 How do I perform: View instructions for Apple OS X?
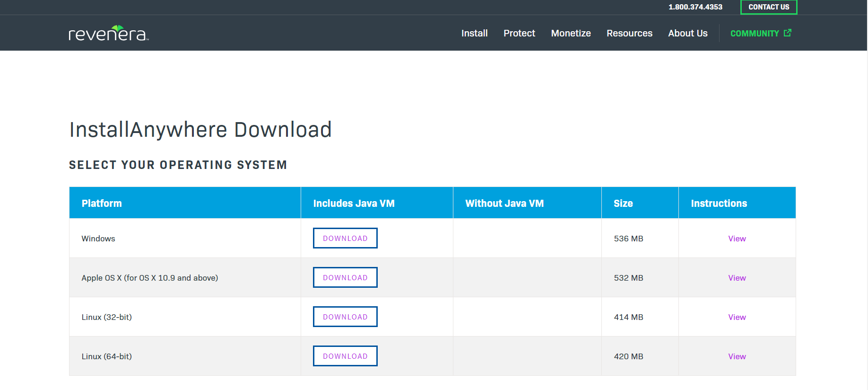737,278
